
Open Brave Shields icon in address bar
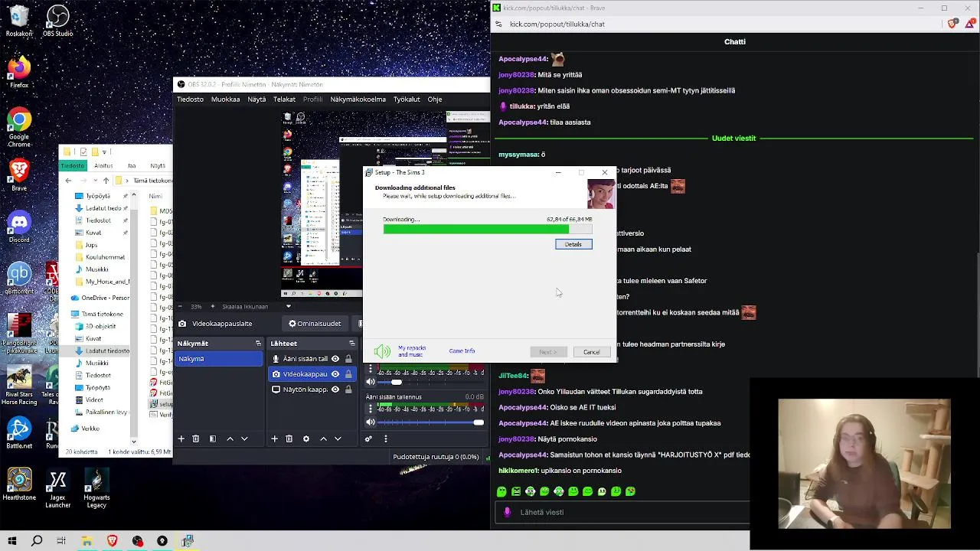pos(952,24)
